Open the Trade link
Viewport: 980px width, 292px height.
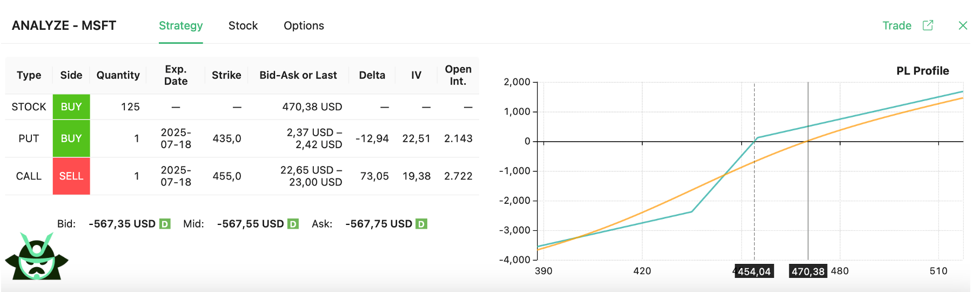click(x=896, y=25)
